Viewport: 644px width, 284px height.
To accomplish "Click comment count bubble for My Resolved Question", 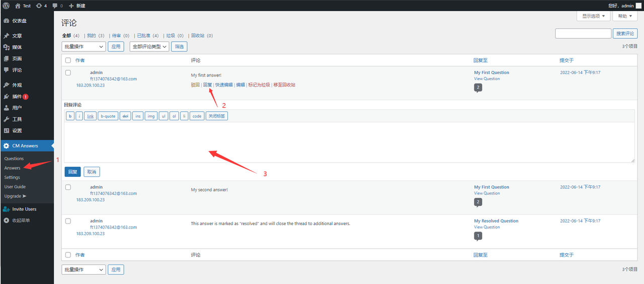I will pyautogui.click(x=478, y=236).
